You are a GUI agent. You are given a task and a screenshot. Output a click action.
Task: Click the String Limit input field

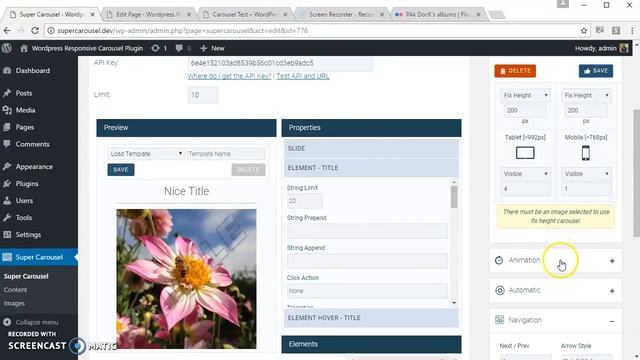click(x=304, y=201)
